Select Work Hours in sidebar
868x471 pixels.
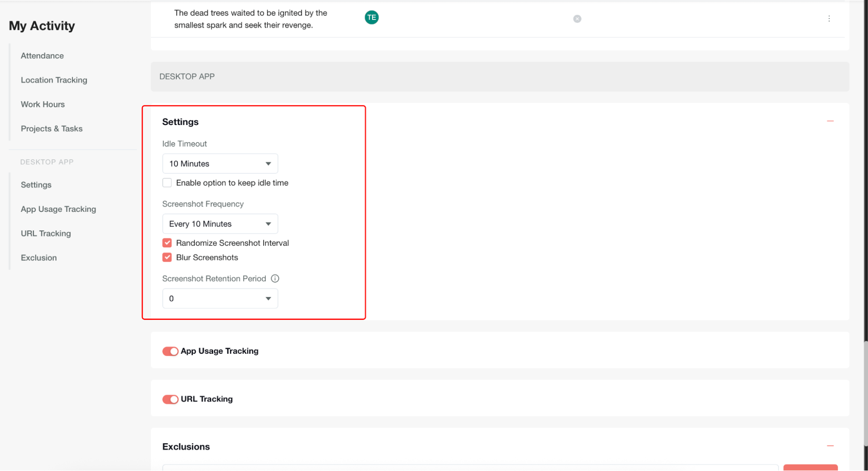[x=43, y=104]
